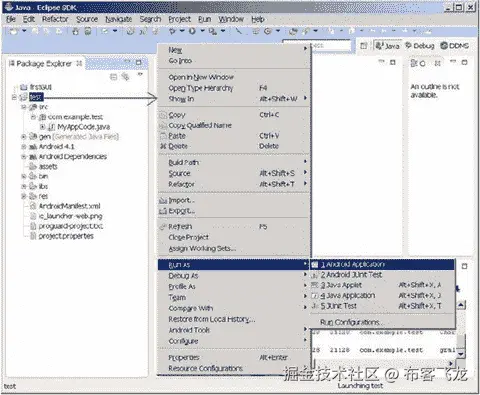Select the assets folder
This screenshot has width=480, height=395.
(48, 166)
